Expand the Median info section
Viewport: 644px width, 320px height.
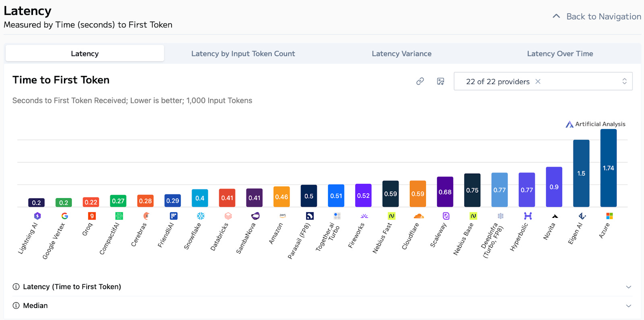click(x=322, y=306)
